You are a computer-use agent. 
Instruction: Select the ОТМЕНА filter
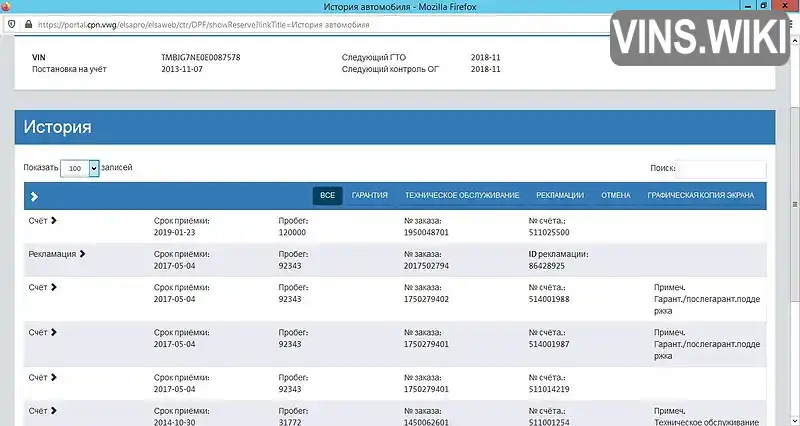[616, 195]
